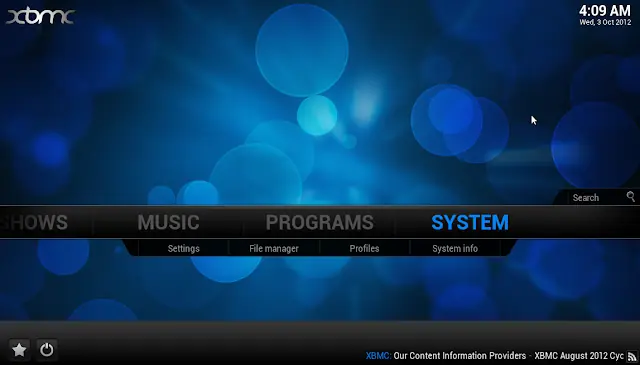Open File manager from the submenu

(x=274, y=248)
